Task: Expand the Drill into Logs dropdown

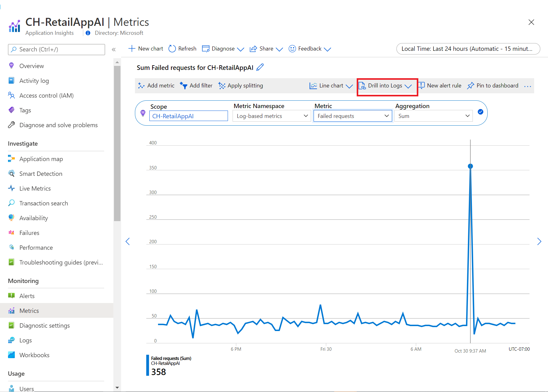Action: tap(408, 86)
